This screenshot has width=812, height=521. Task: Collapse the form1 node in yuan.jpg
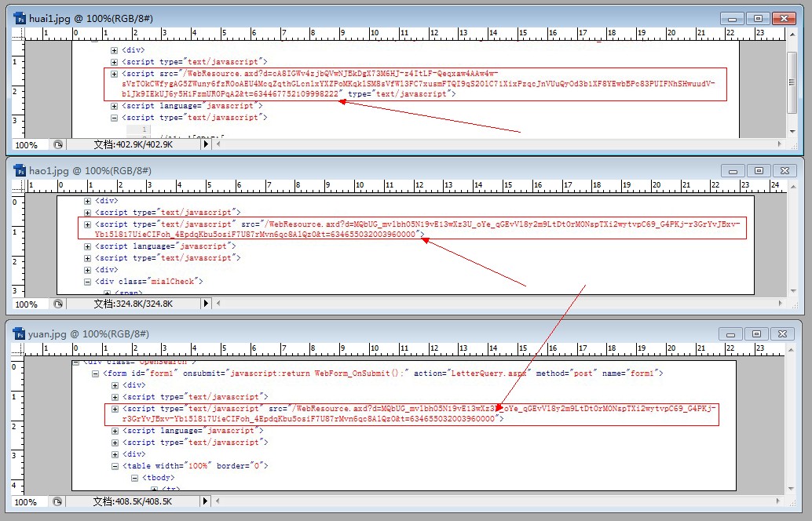click(97, 373)
